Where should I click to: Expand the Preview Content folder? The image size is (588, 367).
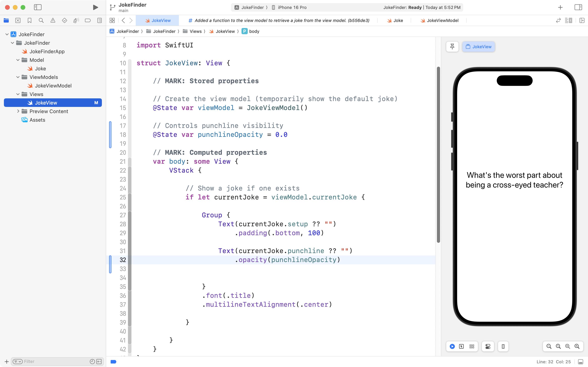(x=18, y=111)
